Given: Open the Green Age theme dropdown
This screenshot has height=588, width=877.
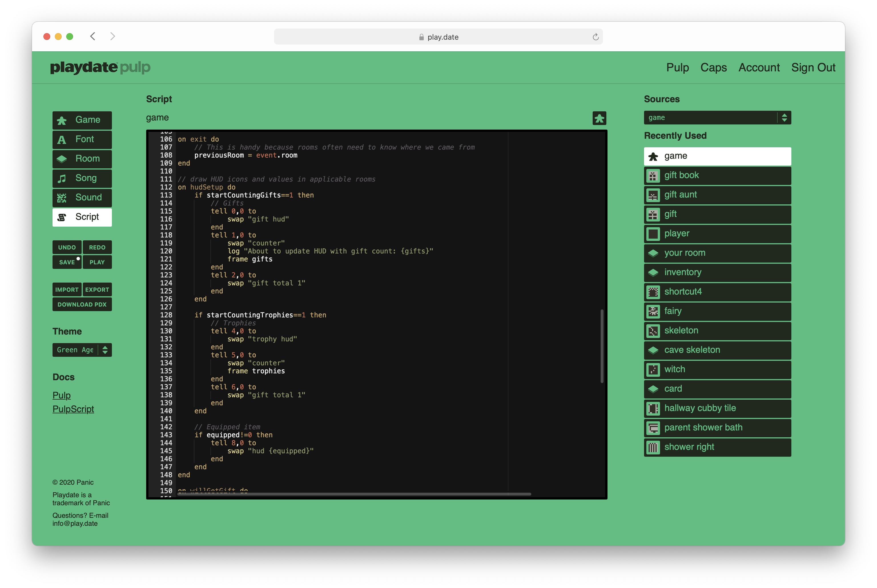Looking at the screenshot, I should tap(82, 350).
